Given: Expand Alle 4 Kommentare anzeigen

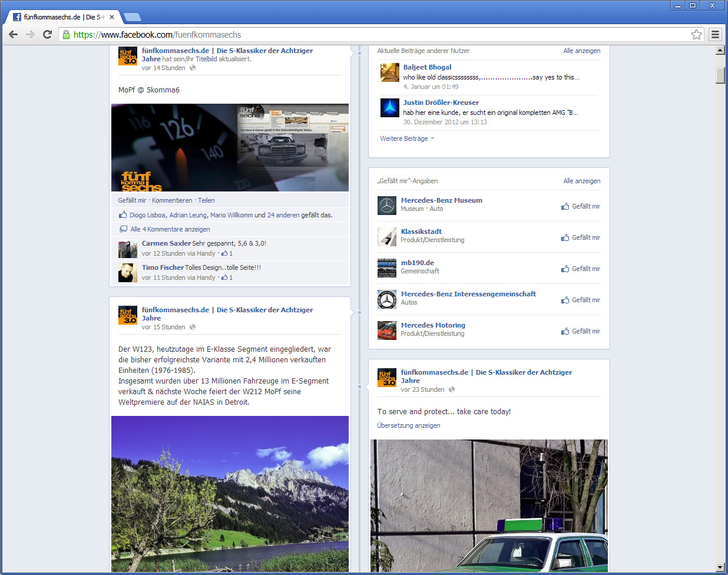Looking at the screenshot, I should point(170,229).
